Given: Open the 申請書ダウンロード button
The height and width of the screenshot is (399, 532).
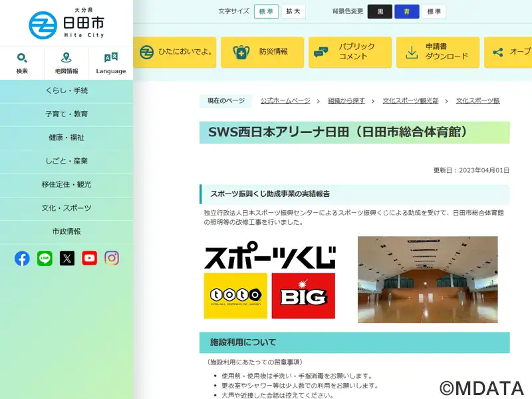Looking at the screenshot, I should [438, 53].
